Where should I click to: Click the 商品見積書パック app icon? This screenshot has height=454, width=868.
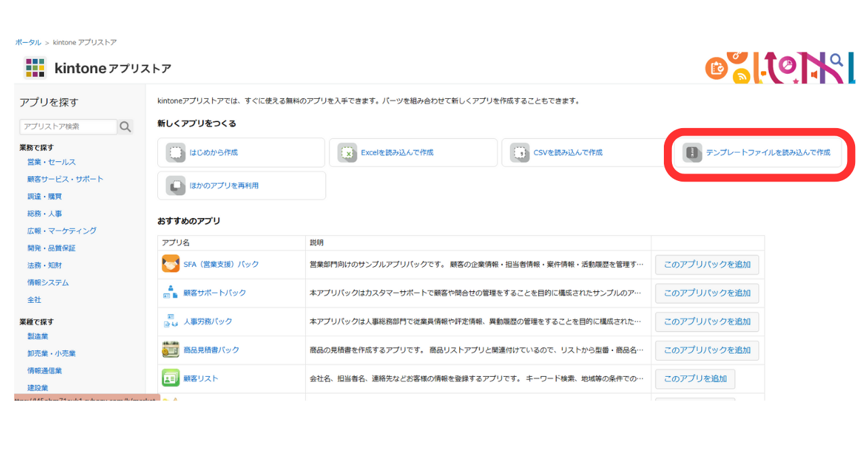170,350
